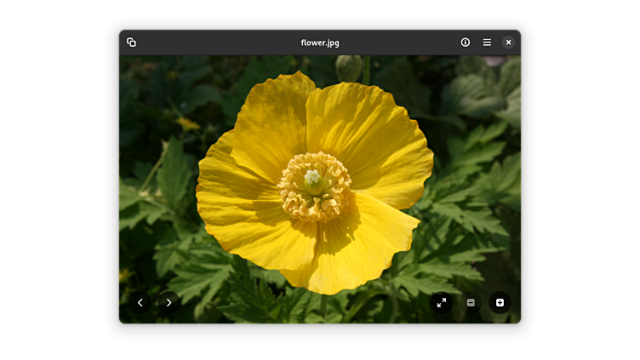Zoom in on the image
Viewport: 640px width, 360px height.
[x=500, y=303]
